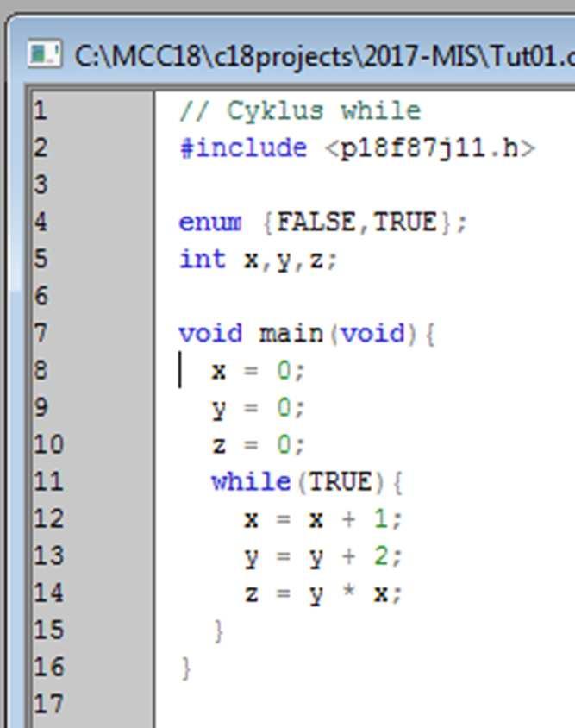The width and height of the screenshot is (575, 728).
Task: Click statement 'x = 0;' on line 8
Action: pyautogui.click(x=258, y=372)
